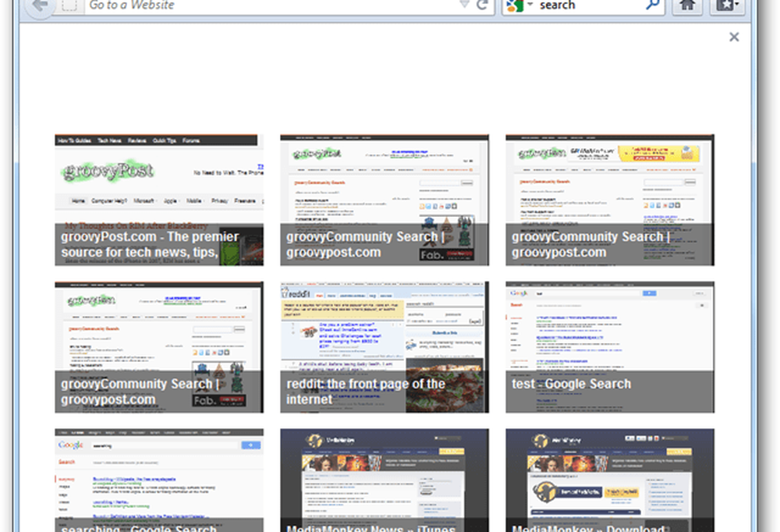The image size is (780, 532).
Task: Close the new tab thumbnails panel
Action: pos(733,37)
